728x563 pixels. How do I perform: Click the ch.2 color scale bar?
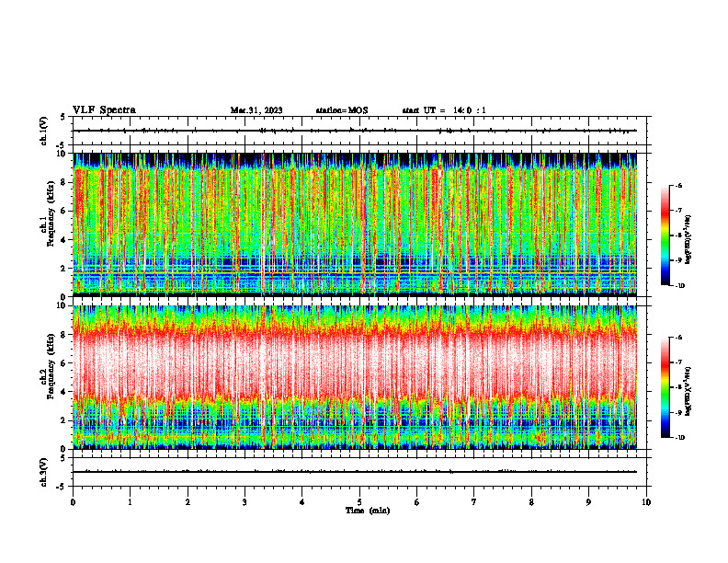click(665, 387)
